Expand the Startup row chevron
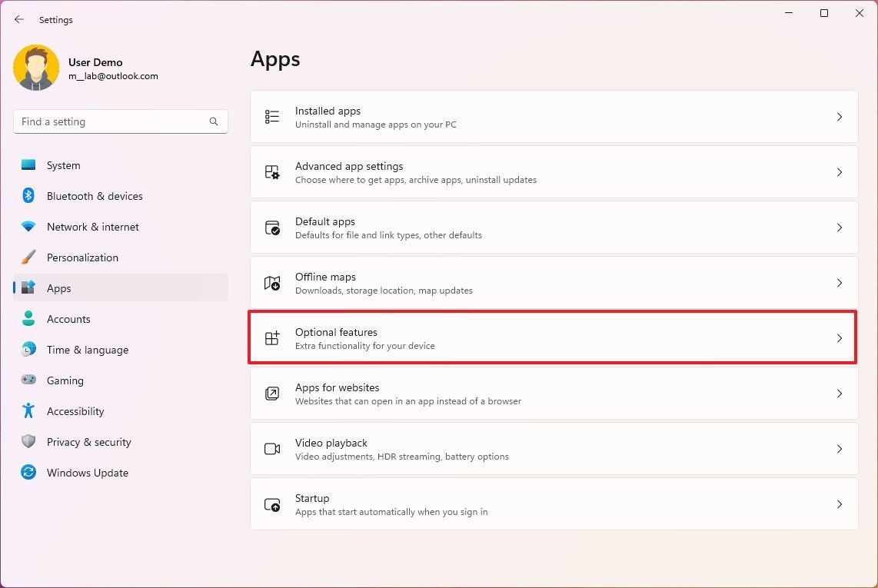This screenshot has width=878, height=588. click(840, 503)
